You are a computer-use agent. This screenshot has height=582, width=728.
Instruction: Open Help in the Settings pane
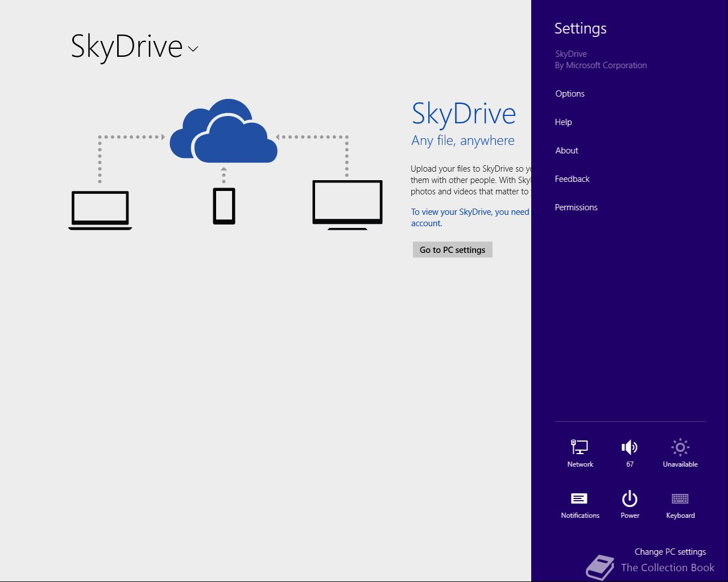tap(564, 122)
